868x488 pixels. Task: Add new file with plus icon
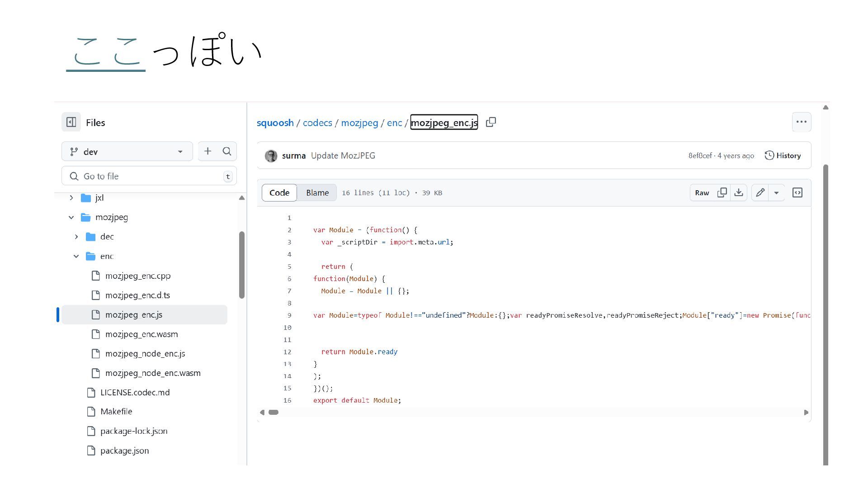click(x=208, y=151)
